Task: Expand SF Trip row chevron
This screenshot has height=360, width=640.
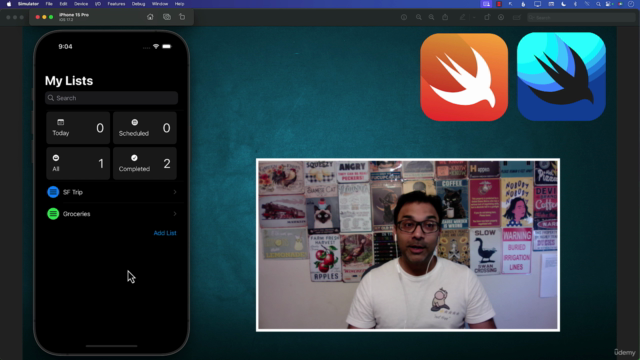Action: pos(175,192)
